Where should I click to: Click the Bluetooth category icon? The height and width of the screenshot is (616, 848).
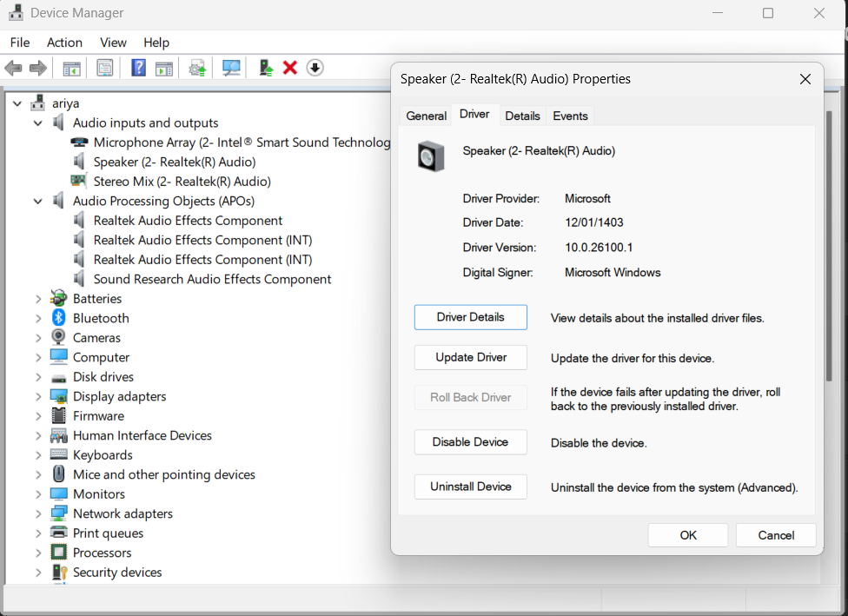[58, 318]
